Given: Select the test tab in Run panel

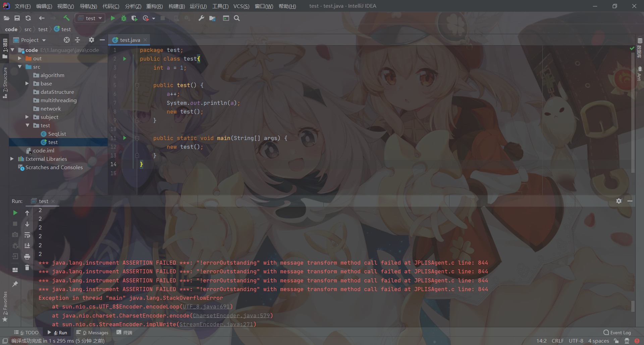Looking at the screenshot, I should [x=43, y=201].
